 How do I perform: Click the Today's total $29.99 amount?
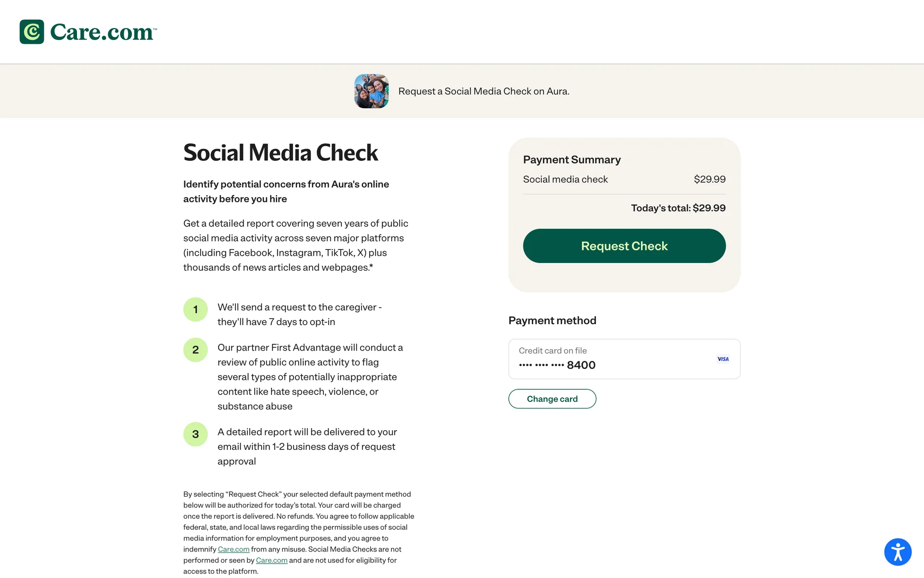point(709,208)
